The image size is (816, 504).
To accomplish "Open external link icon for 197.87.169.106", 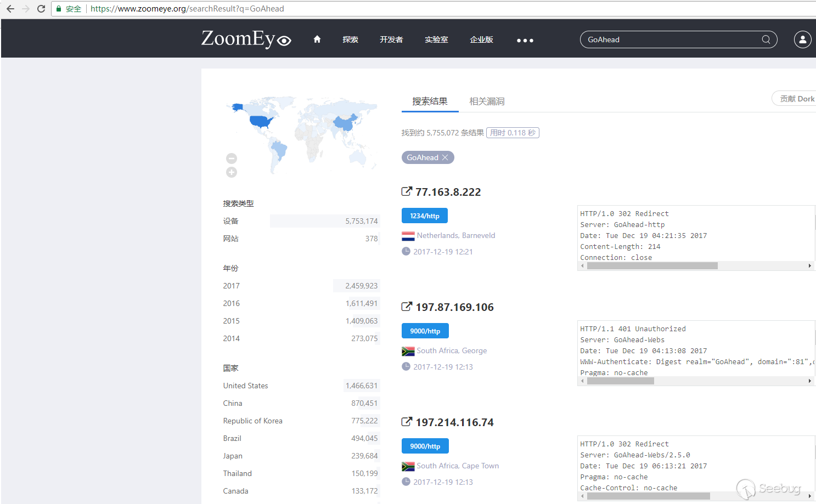I will (407, 307).
